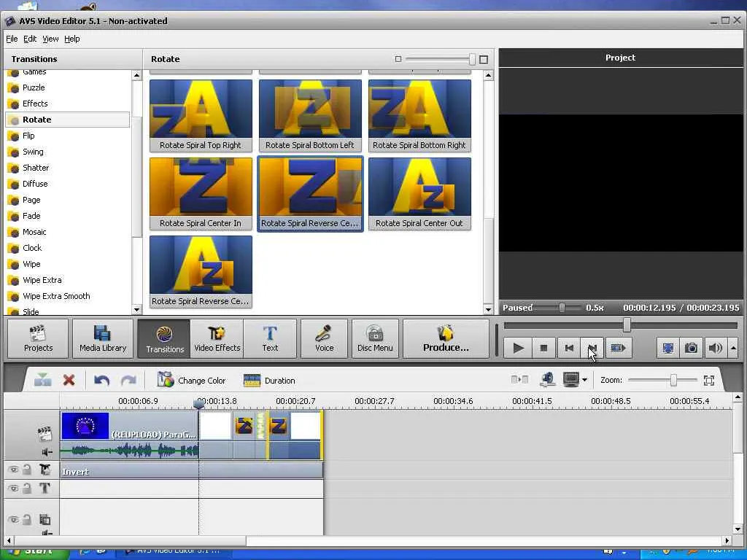Toggle video effects track visibility eye

pyautogui.click(x=14, y=470)
